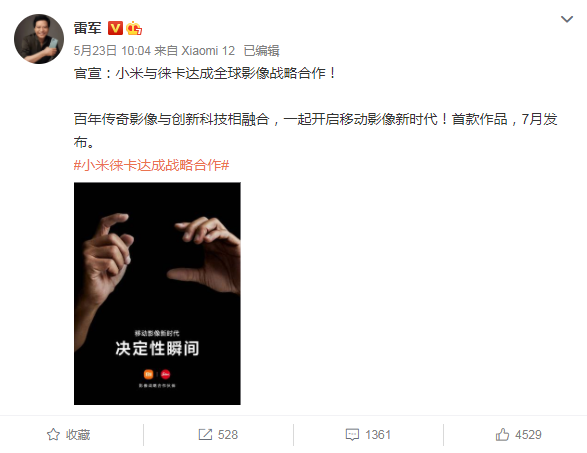
Task: Click the orange V verified badge
Action: 115,28
